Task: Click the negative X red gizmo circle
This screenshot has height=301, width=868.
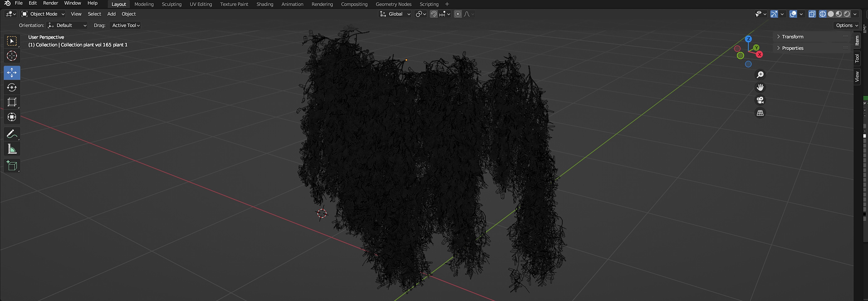Action: click(x=737, y=49)
